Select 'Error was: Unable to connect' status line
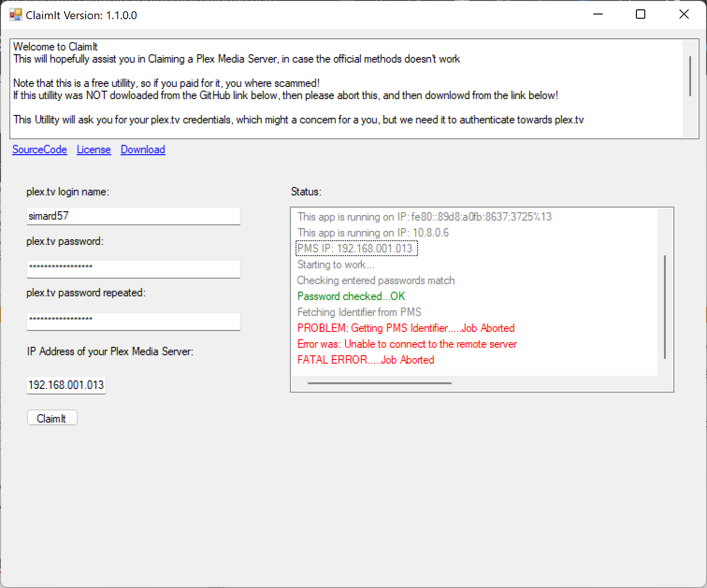This screenshot has width=707, height=588. point(407,344)
